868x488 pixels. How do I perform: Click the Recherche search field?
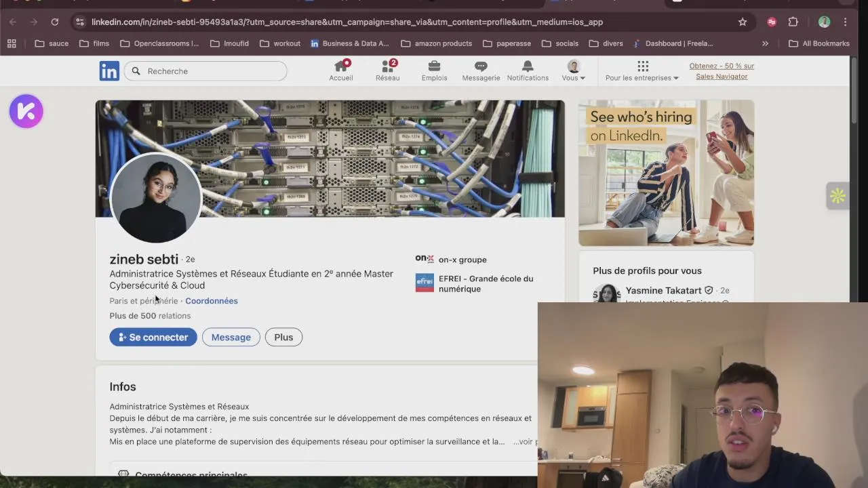click(x=205, y=71)
